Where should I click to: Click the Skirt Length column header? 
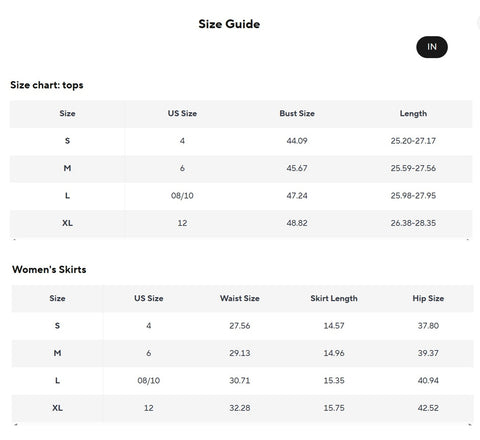click(x=334, y=298)
